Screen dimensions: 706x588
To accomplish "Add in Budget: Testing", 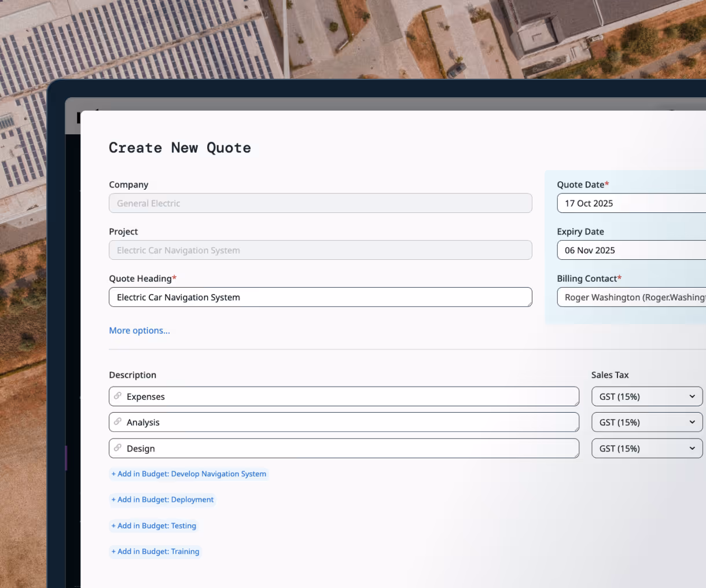I will pos(154,525).
